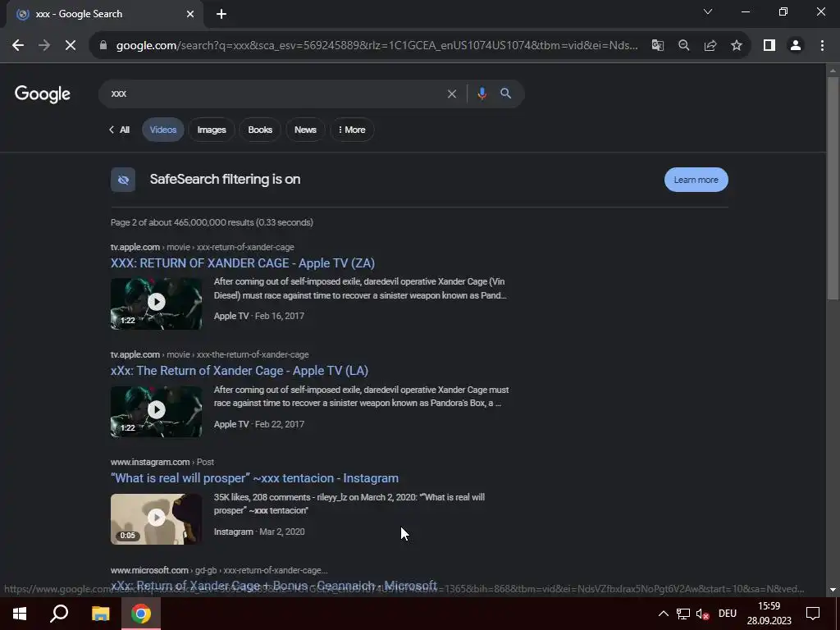The width and height of the screenshot is (840, 630).
Task: Open the Chrome side panel
Action: click(769, 46)
